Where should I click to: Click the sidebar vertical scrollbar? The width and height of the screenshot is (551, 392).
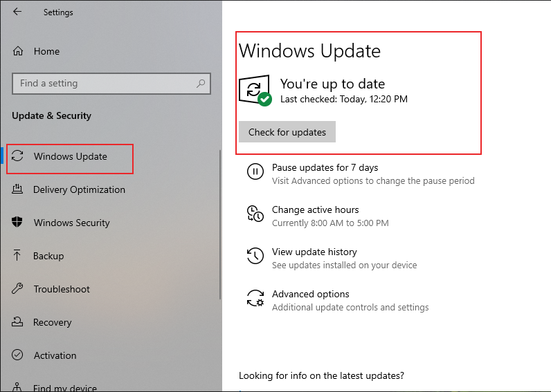click(x=220, y=225)
